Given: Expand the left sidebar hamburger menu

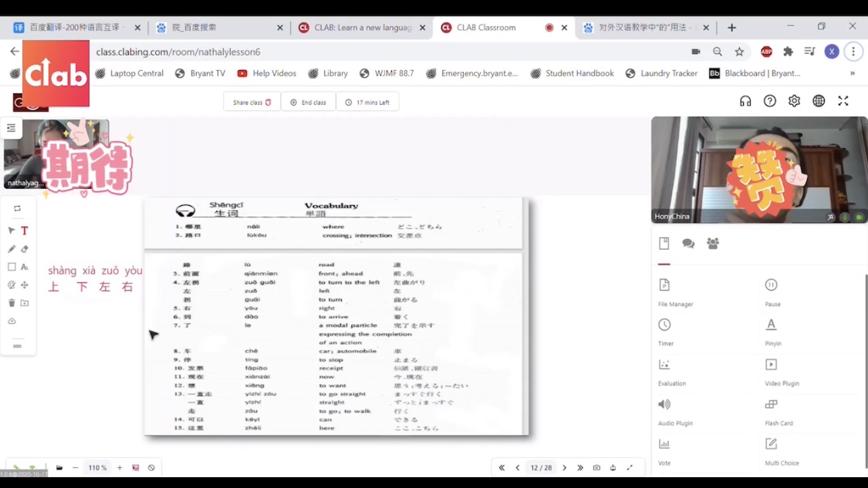Looking at the screenshot, I should click(x=11, y=128).
